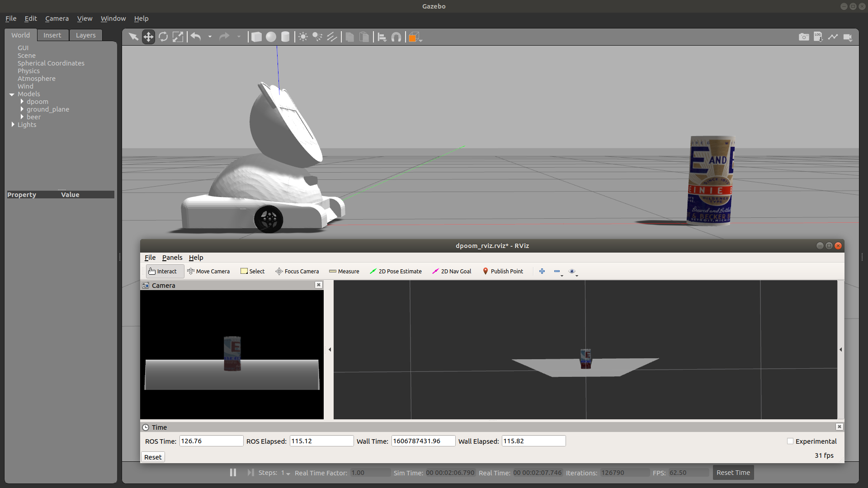Take a screenshot with camera icon

tap(804, 37)
